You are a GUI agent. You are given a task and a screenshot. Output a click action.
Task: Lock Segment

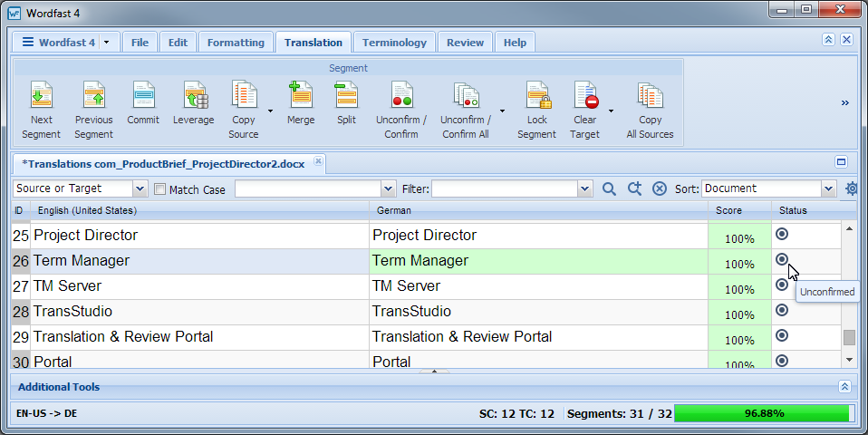pos(536,110)
